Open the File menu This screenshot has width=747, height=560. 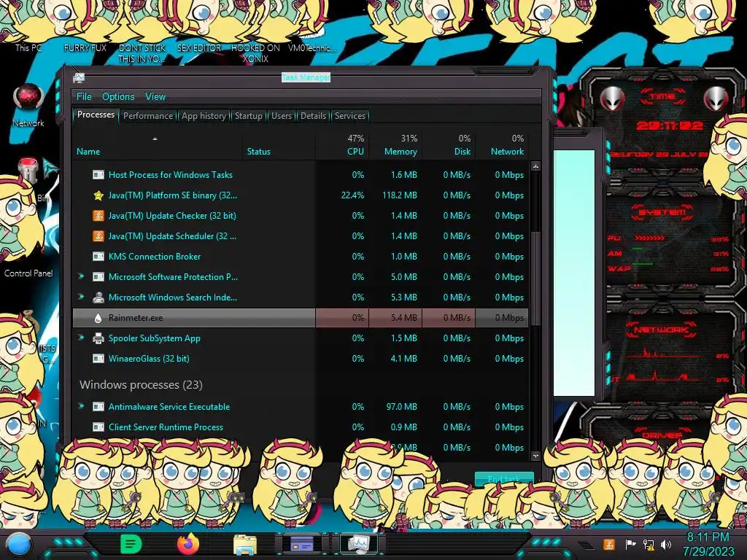click(84, 97)
